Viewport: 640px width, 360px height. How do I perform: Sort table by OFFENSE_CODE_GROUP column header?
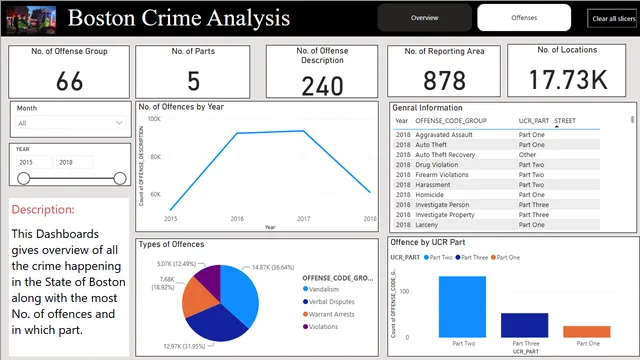pos(451,121)
